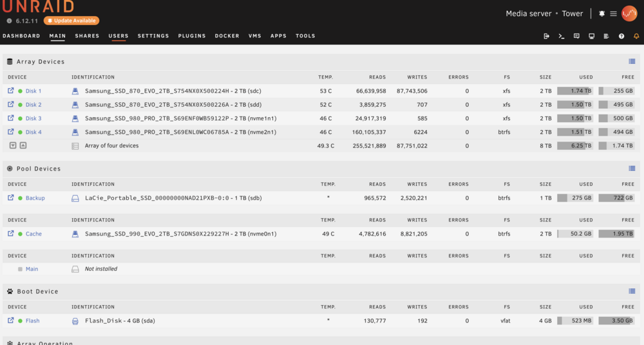The width and height of the screenshot is (644, 345).
Task: Open Disk 4 external link icon
Action: point(11,131)
